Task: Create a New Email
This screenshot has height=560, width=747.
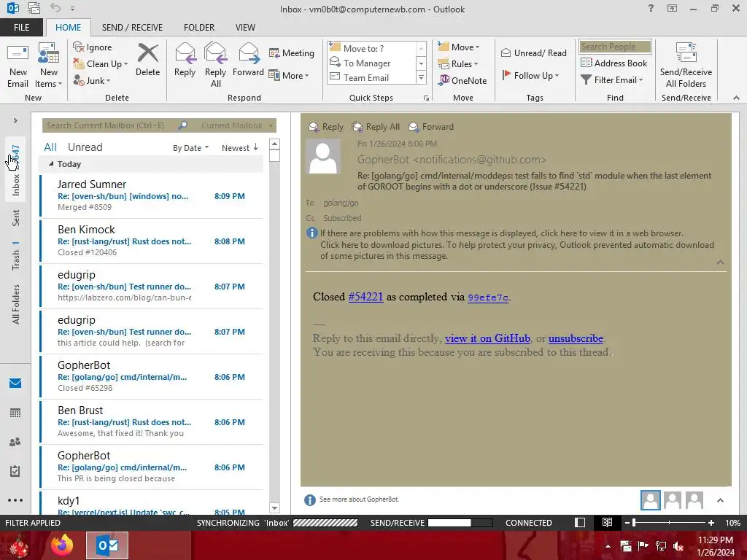Action: [18, 65]
